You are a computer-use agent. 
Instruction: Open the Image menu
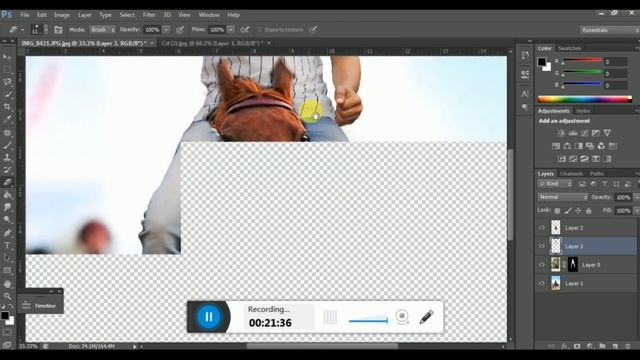click(x=62, y=15)
